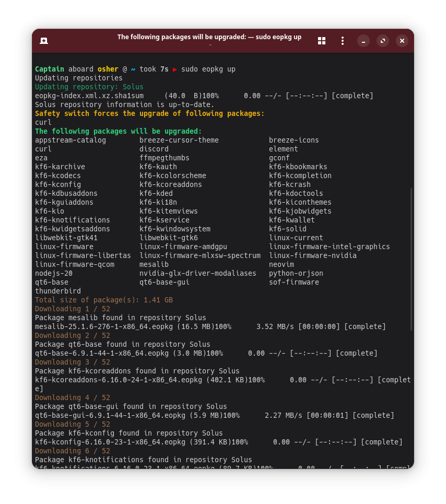Click the 'discord' package name
This screenshot has width=446, height=504.
154,149
